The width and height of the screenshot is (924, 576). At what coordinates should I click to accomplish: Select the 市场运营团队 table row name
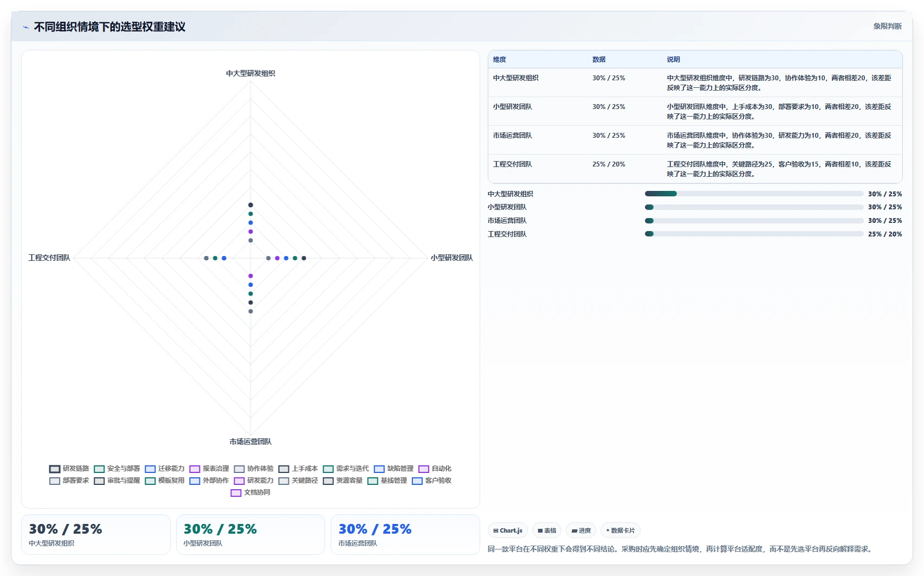click(513, 136)
